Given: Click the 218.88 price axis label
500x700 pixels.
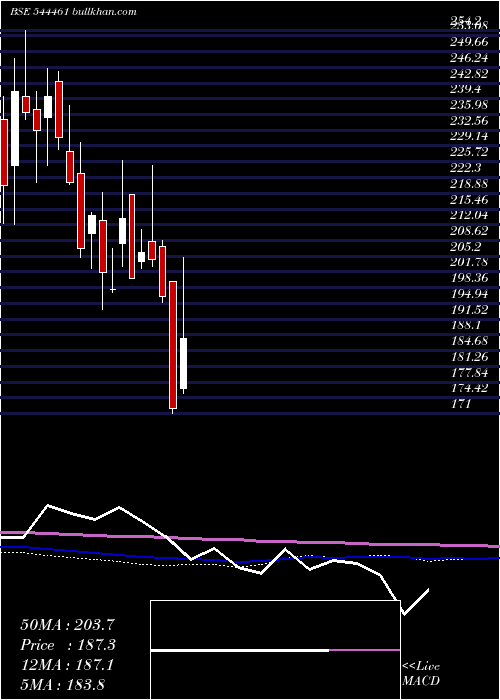Looking at the screenshot, I should pos(469,184).
